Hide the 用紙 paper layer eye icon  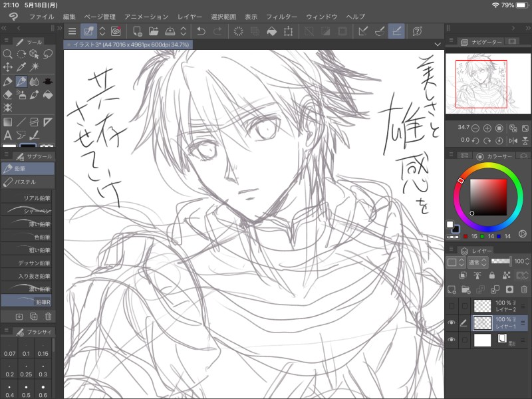click(x=452, y=340)
